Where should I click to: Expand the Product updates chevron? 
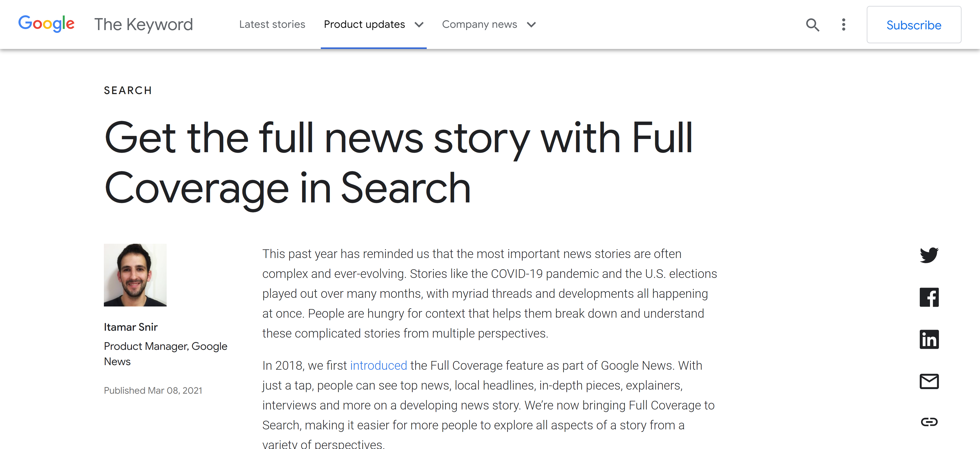pos(419,25)
